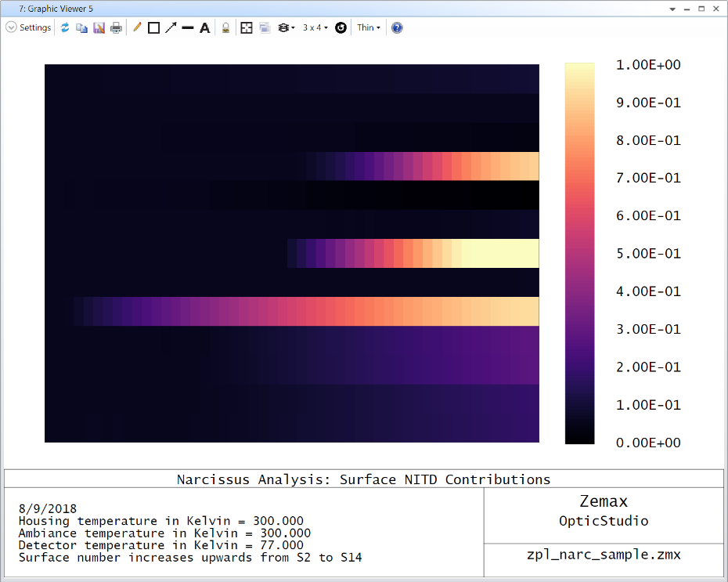The height and width of the screenshot is (582, 728).
Task: Expand the Settings chevron
Action: (x=11, y=27)
